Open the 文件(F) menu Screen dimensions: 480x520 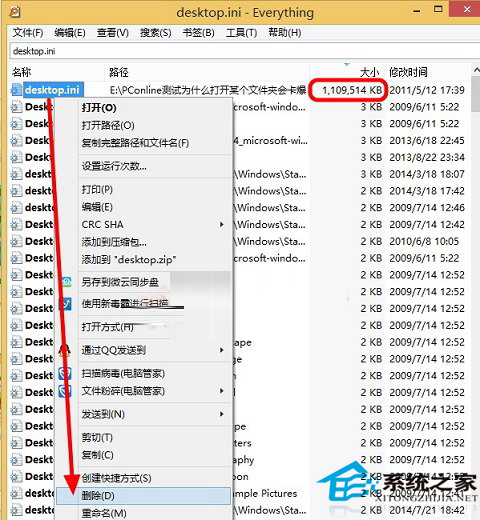28,33
